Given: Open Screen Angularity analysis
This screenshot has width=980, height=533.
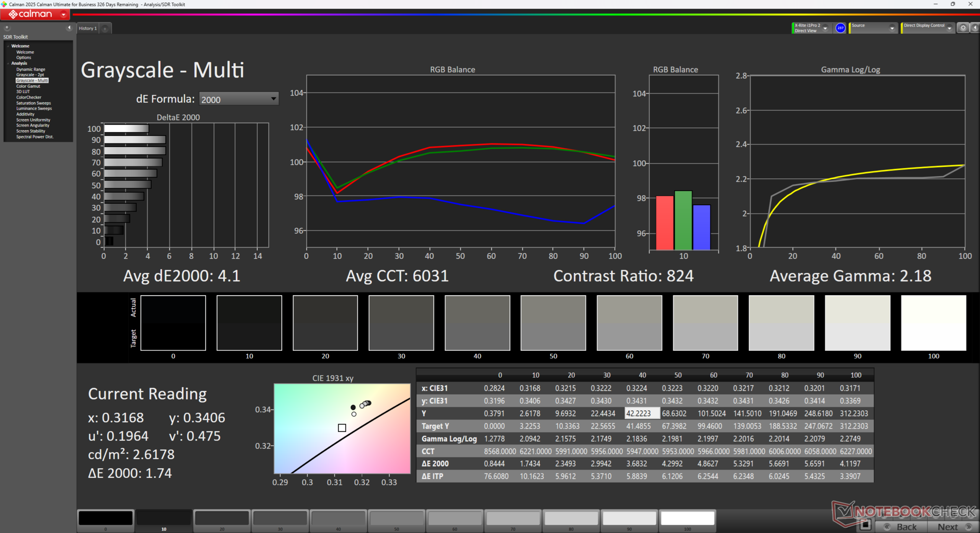Looking at the screenshot, I should 33,126.
